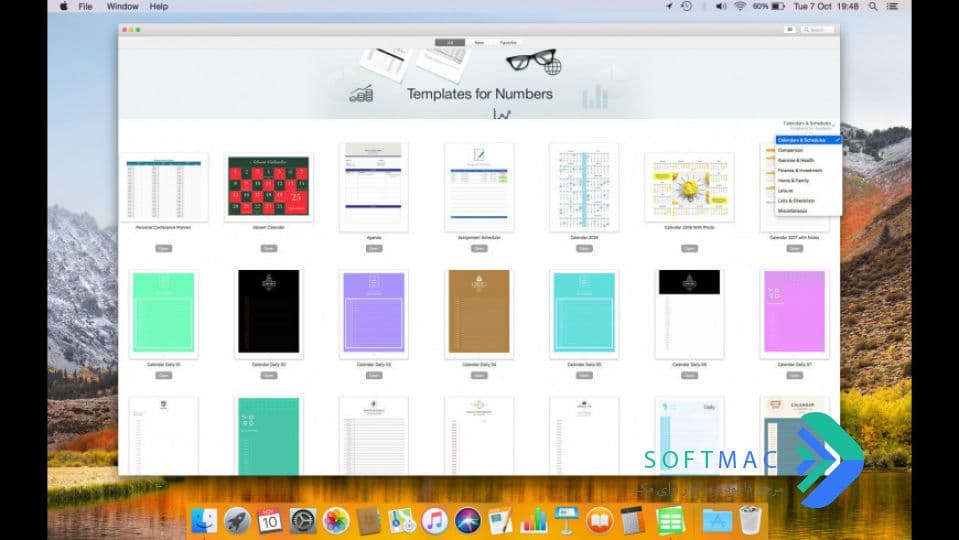Select Calendar 2018 with Photo thumbnail
The image size is (959, 540).
689,187
